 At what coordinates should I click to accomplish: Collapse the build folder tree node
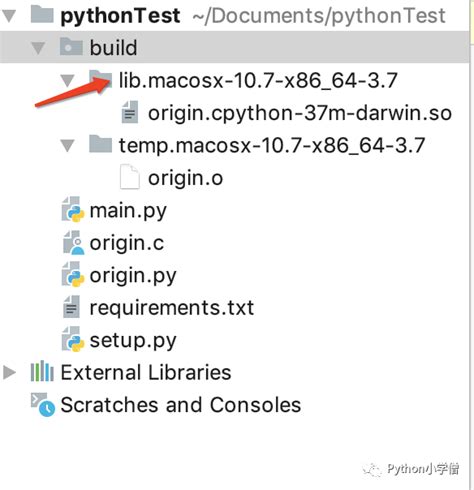coord(38,48)
